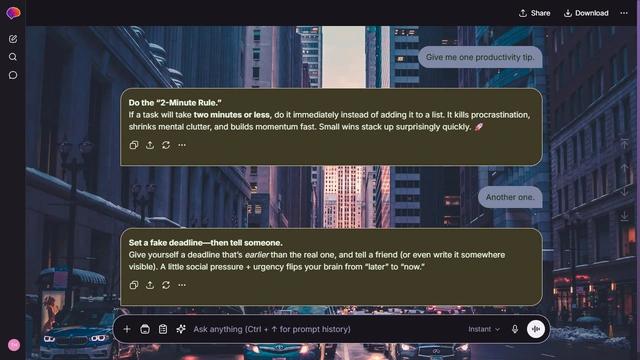Click the bold 'two minutes or less' text
This screenshot has height=360, width=640.
click(x=231, y=115)
